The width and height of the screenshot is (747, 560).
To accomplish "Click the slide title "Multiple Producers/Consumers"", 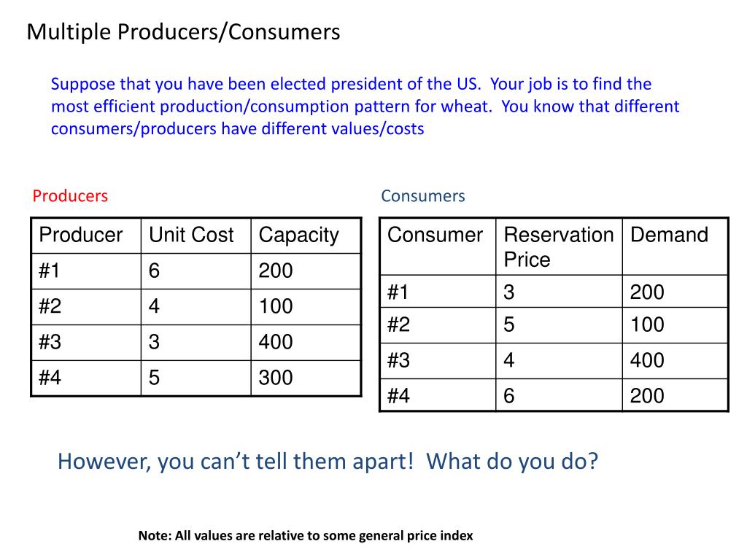I will coord(183,33).
